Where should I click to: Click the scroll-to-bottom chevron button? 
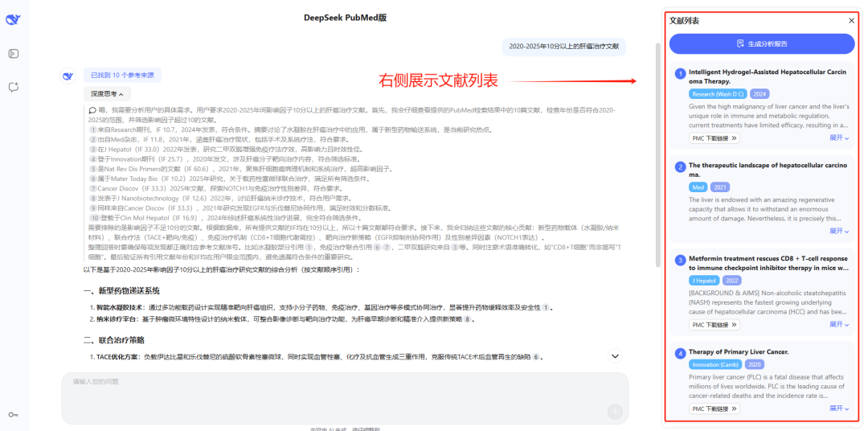[615, 355]
